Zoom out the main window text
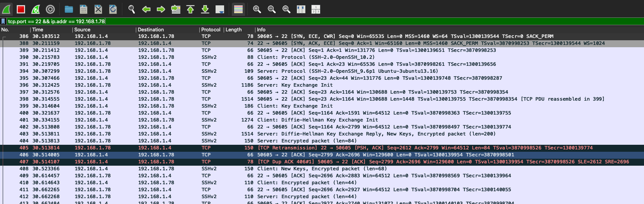This screenshot has height=204, width=644. (272, 9)
